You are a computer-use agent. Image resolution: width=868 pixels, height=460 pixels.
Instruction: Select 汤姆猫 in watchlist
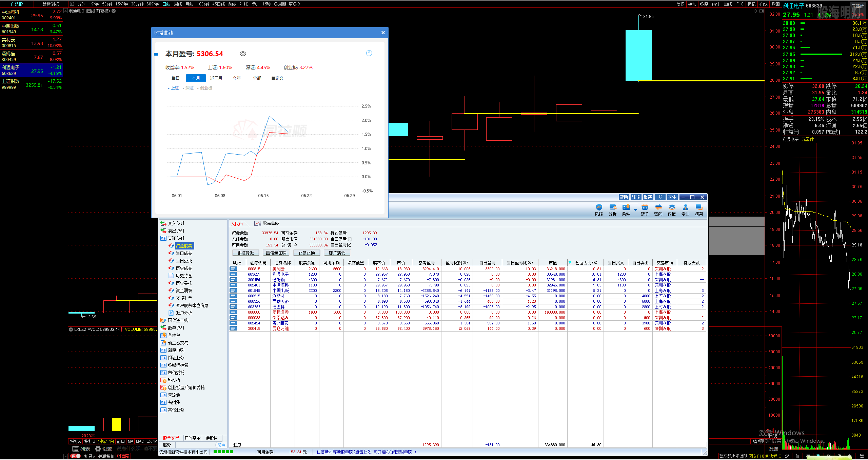[x=32, y=56]
